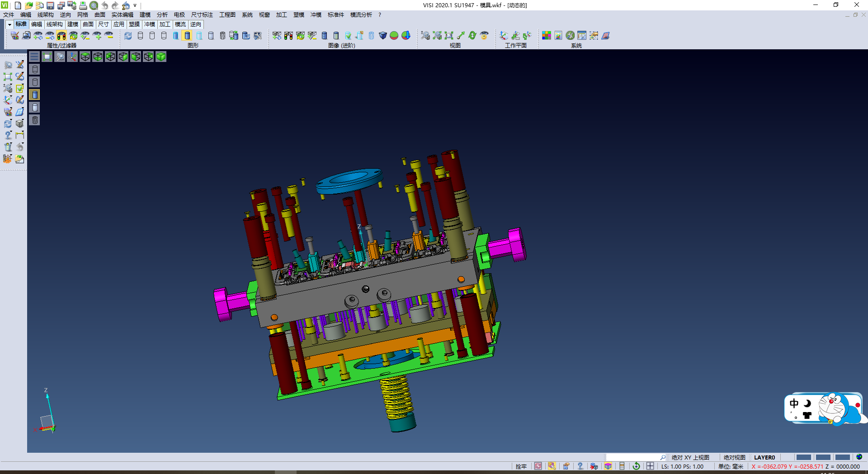Open the LAYER0 layer selector
Viewport: 868px width, 474px height.
(764, 457)
